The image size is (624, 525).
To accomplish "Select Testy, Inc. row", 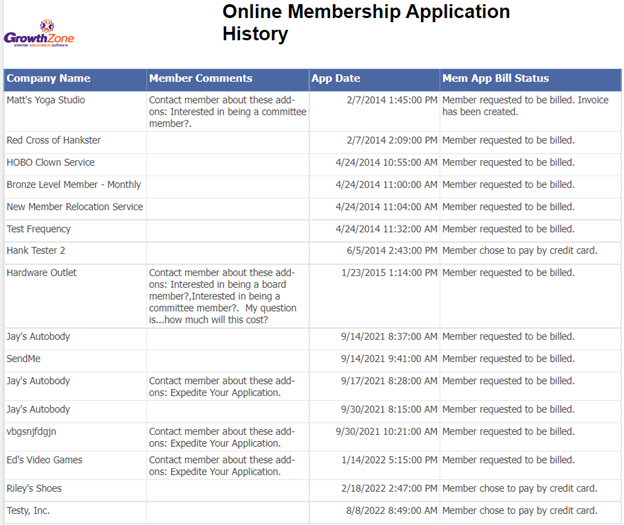I will [28, 511].
